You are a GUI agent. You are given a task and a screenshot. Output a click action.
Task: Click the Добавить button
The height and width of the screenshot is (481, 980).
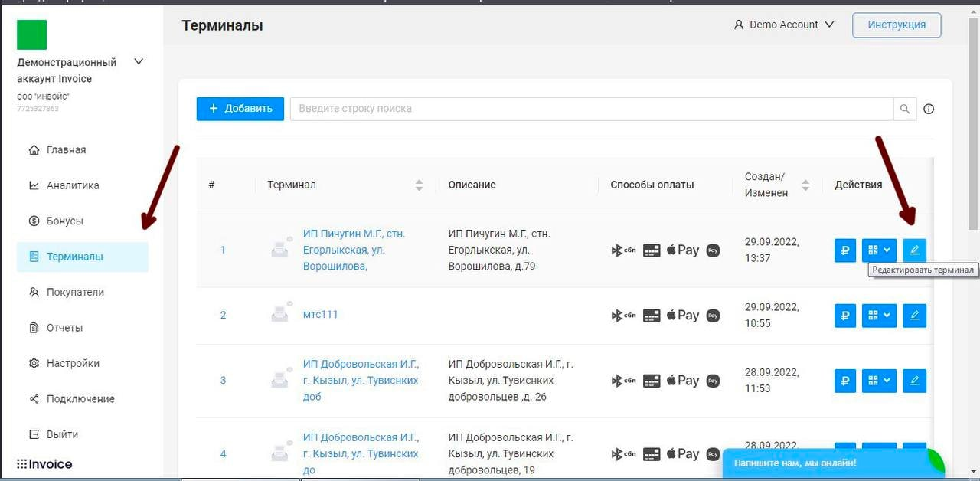[240, 109]
